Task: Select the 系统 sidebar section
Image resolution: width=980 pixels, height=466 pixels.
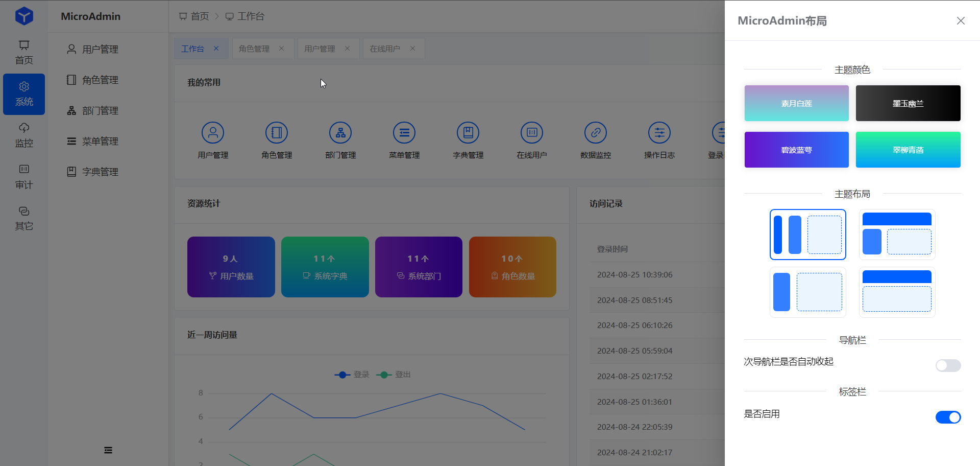Action: pyautogui.click(x=24, y=94)
